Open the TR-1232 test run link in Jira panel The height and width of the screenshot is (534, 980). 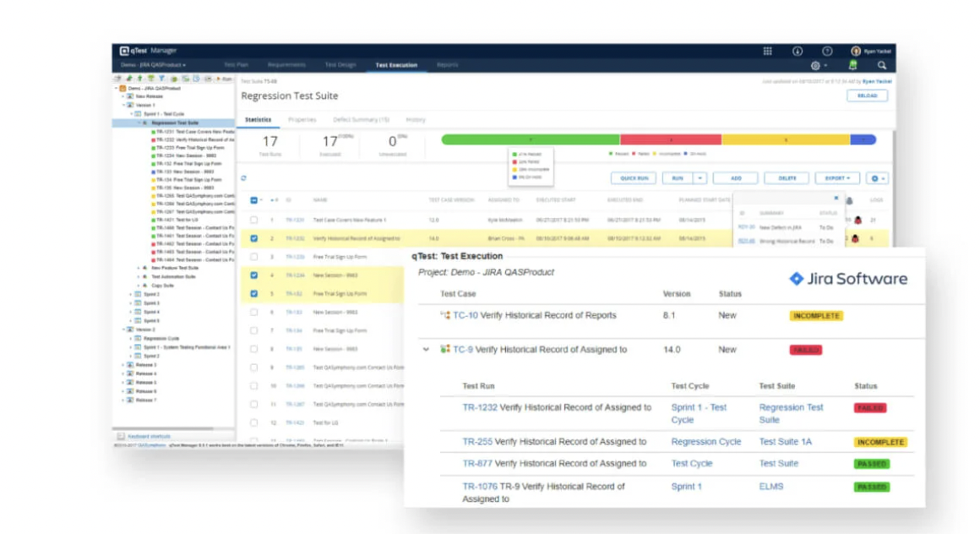pos(479,408)
